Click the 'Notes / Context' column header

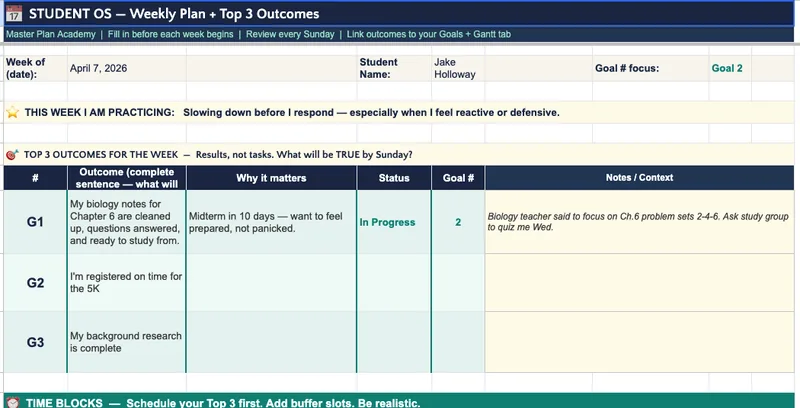639,178
